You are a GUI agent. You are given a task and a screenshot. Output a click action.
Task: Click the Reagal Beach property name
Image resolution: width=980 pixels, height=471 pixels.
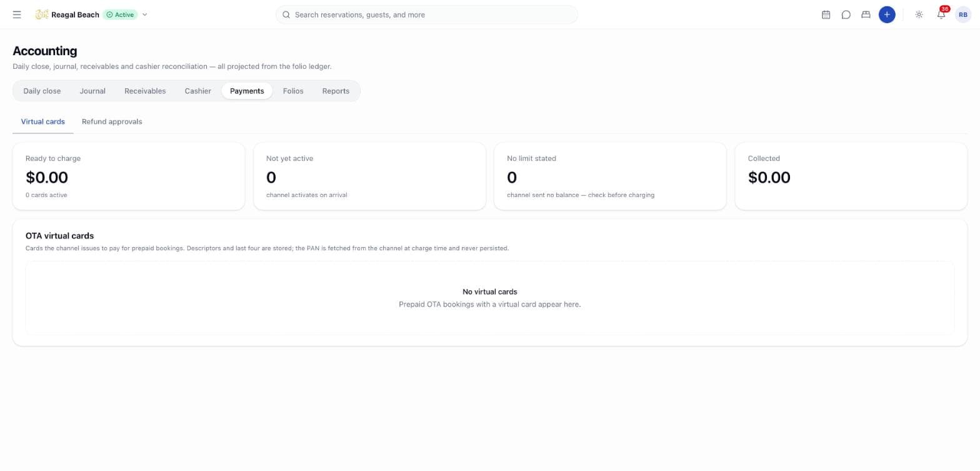coord(75,14)
